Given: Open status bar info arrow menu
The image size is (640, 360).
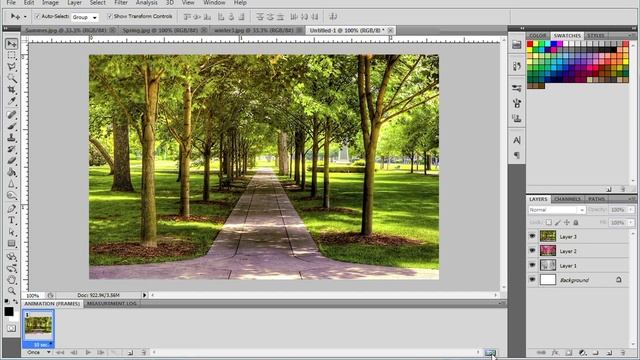Looking at the screenshot, I should [x=144, y=295].
